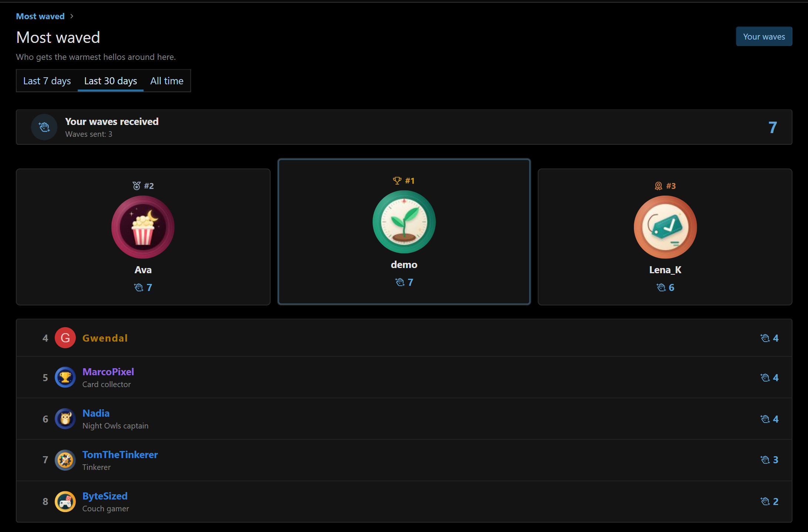Open Ava's popcorn avatar
Viewport: 808px width, 532px height.
pyautogui.click(x=143, y=227)
